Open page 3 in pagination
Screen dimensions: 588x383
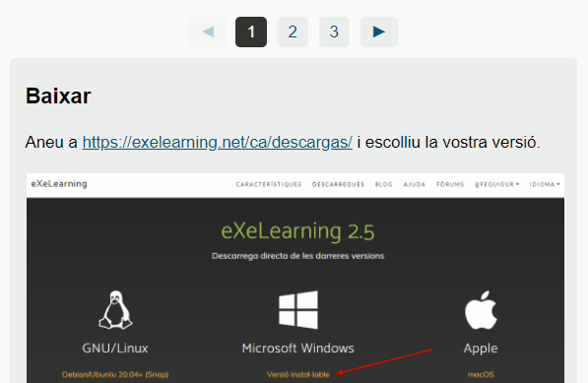tap(334, 32)
